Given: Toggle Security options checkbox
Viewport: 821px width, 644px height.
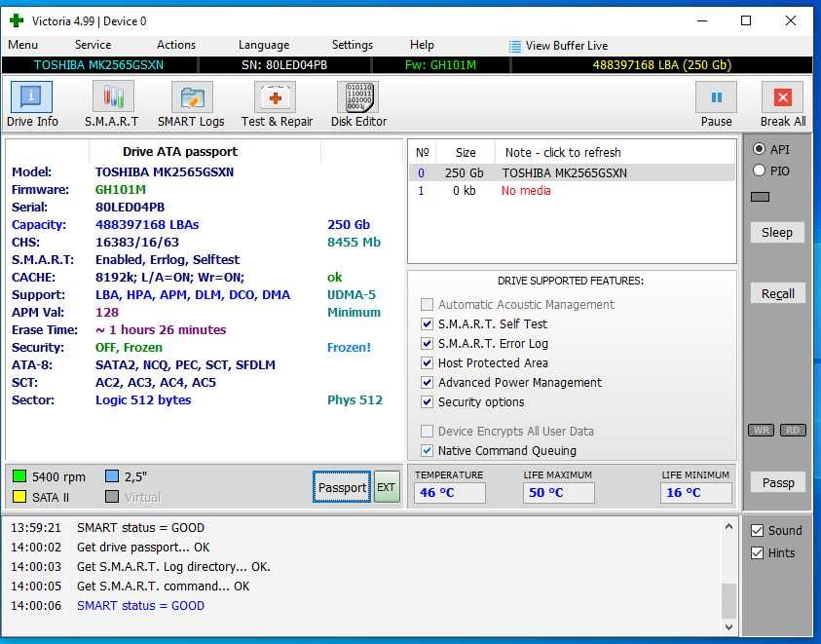Looking at the screenshot, I should (427, 402).
